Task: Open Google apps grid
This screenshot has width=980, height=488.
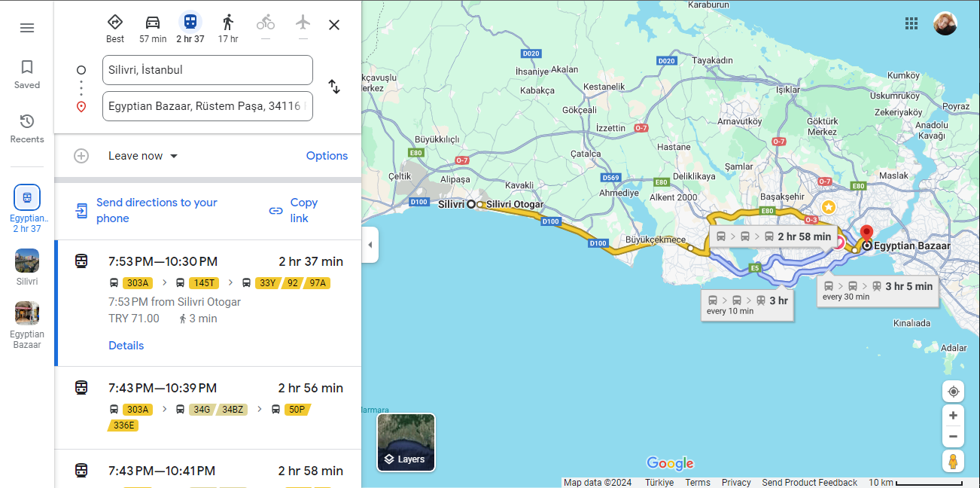Action: coord(912,23)
